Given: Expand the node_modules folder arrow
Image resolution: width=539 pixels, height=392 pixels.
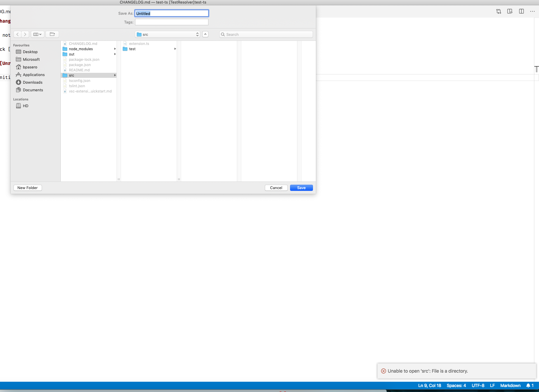Looking at the screenshot, I should tap(115, 49).
